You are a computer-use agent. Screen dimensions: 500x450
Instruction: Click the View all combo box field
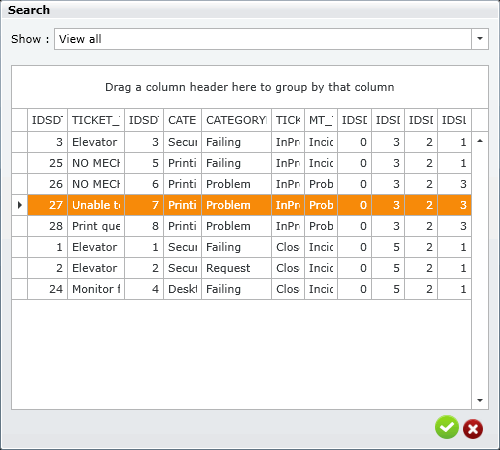(x=263, y=39)
